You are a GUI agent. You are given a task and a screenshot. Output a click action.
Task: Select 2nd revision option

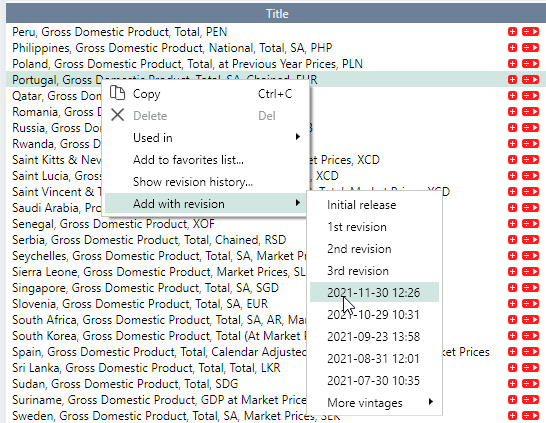tap(359, 249)
